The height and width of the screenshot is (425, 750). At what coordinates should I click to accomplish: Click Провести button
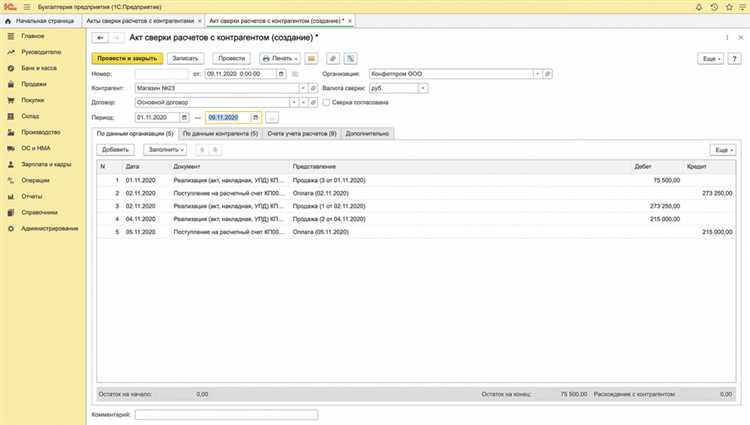[232, 58]
